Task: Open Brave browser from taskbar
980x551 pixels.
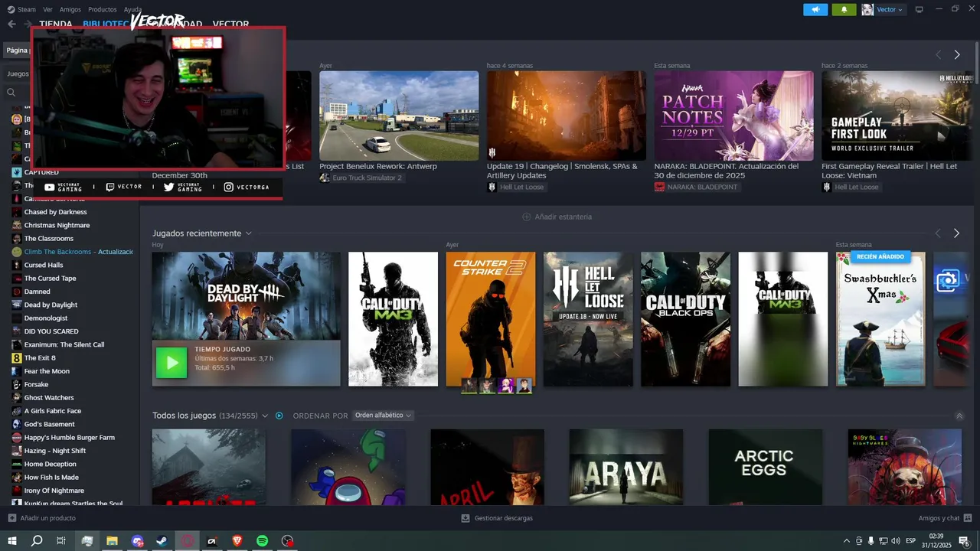Action: (x=237, y=541)
